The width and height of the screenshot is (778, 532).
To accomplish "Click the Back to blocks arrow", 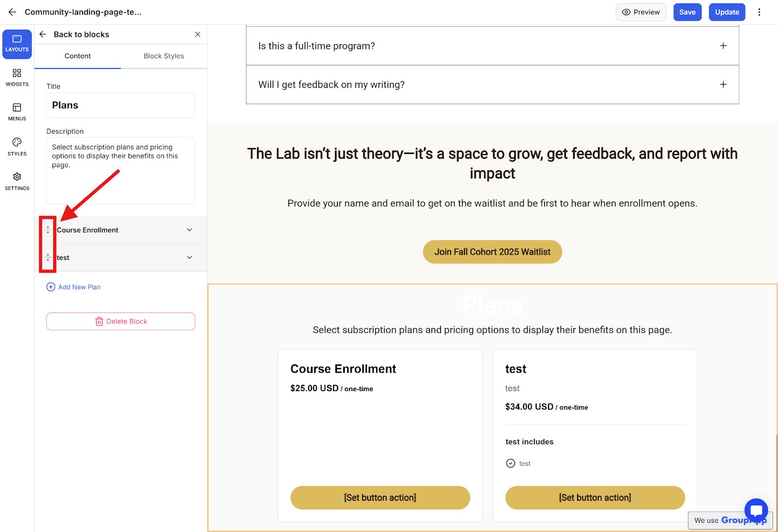I will click(43, 34).
